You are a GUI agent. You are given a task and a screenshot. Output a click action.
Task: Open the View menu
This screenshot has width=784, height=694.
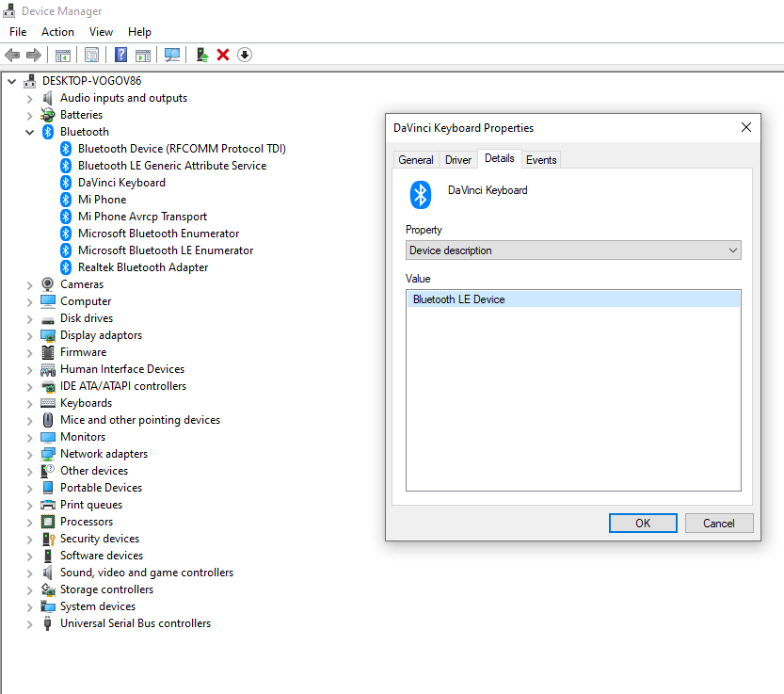101,32
